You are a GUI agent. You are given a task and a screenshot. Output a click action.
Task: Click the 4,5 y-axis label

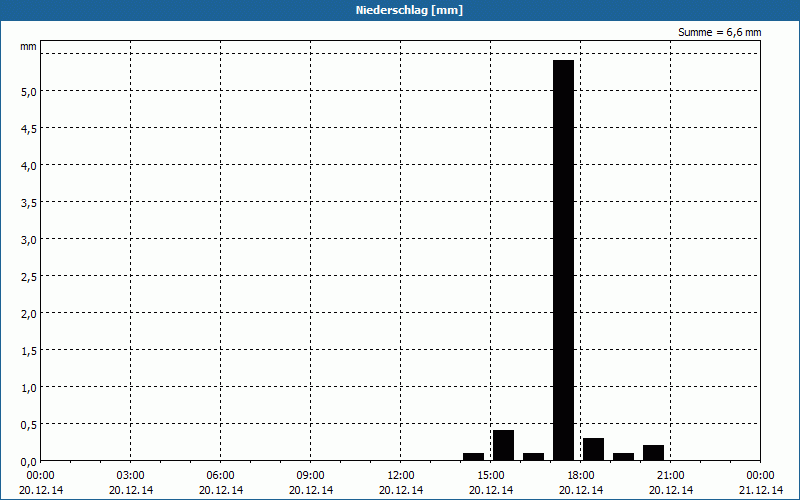tap(29, 129)
